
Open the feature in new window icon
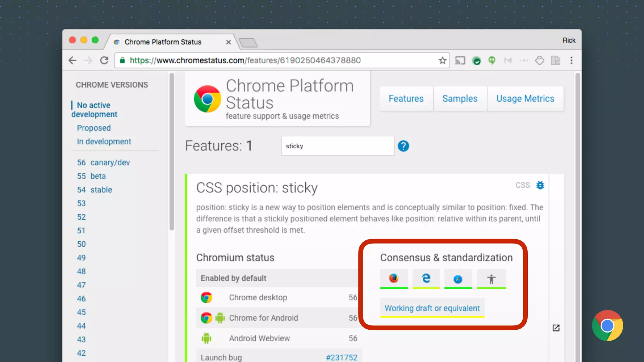556,328
